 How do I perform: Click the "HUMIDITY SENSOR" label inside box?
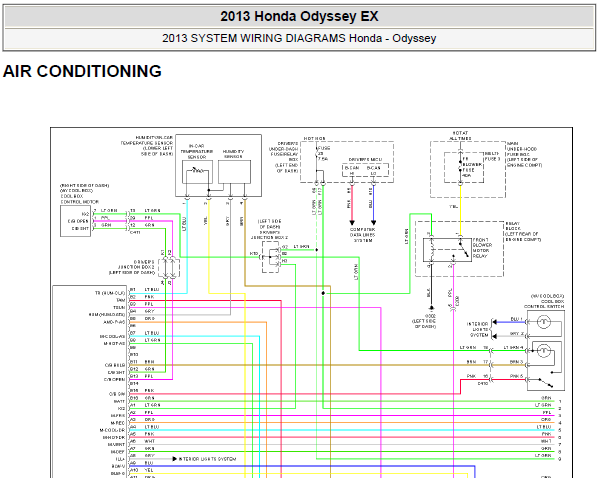tap(233, 154)
